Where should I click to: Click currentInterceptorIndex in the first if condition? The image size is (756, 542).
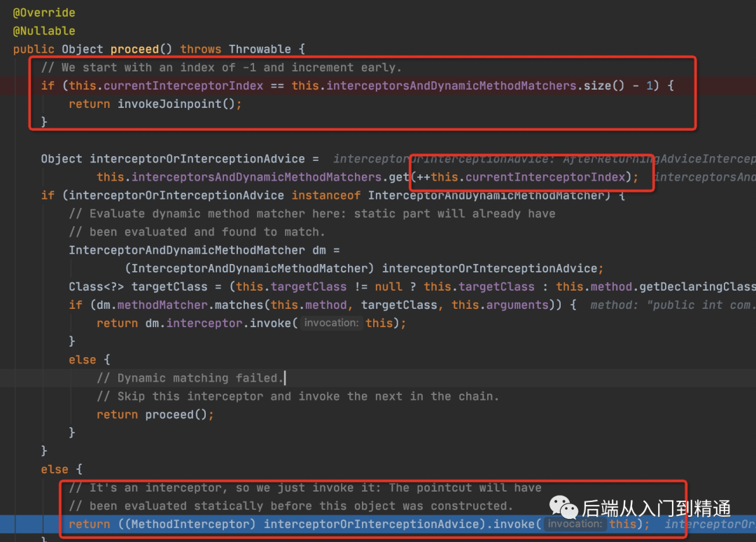[183, 86]
